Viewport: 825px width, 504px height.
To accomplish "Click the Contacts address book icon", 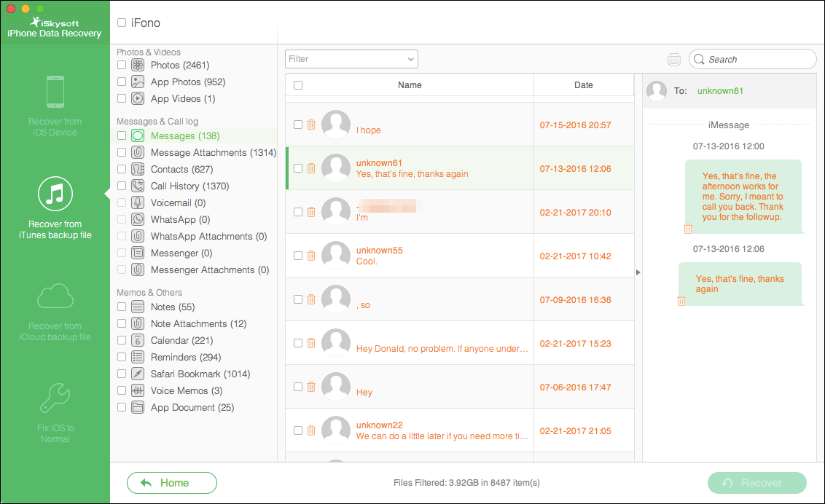I will coord(138,169).
